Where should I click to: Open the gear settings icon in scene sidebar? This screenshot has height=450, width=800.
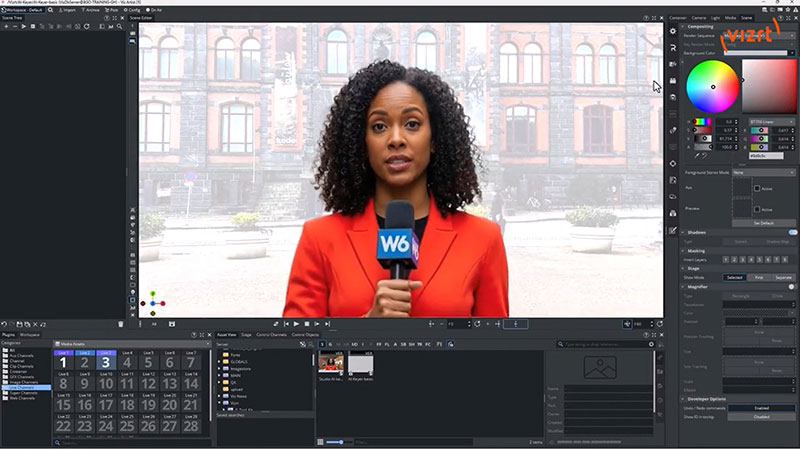pos(673,31)
